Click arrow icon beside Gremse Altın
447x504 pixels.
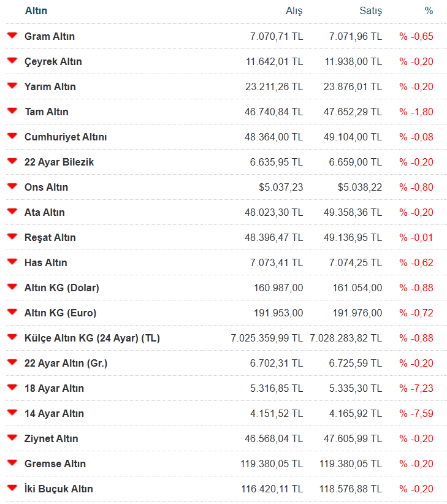(x=12, y=463)
